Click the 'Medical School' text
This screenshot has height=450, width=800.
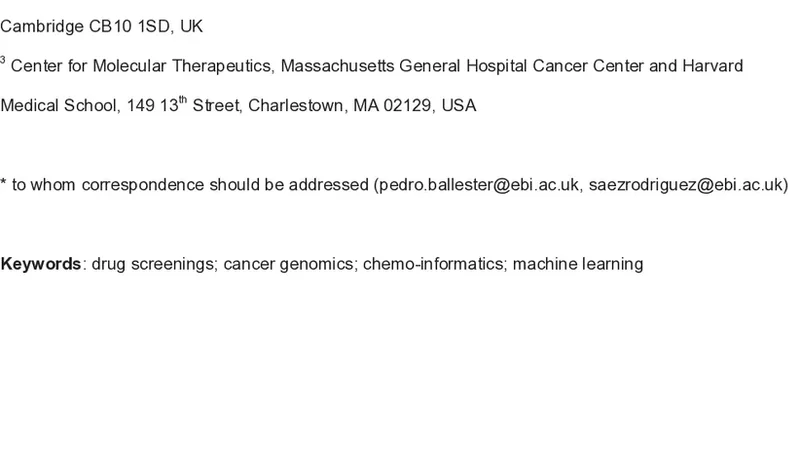59,106
